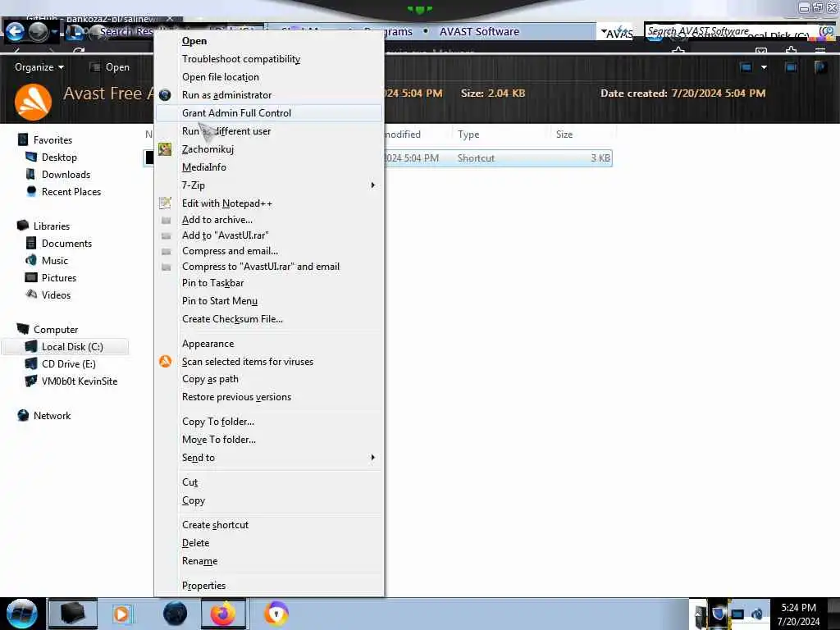Open the Videos library

(56, 294)
